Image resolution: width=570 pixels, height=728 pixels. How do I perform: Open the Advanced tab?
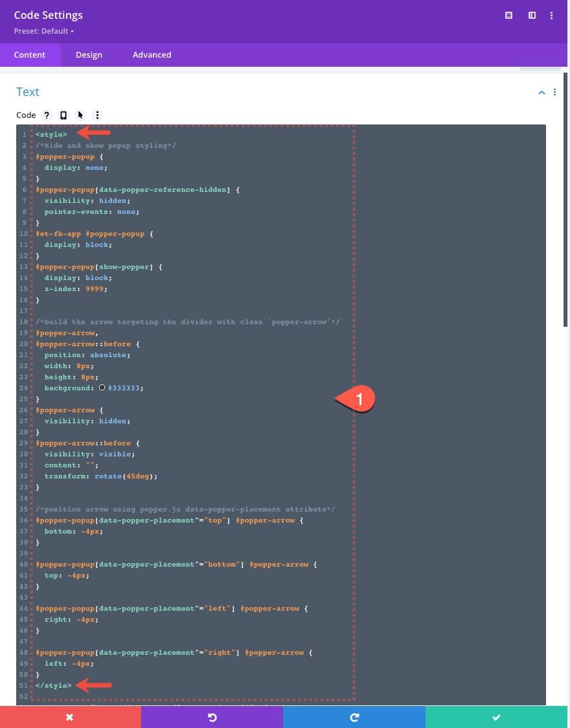click(152, 55)
